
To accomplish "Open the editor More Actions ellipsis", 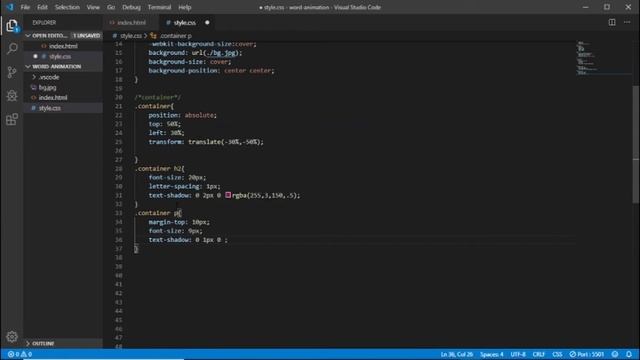I will pyautogui.click(x=627, y=22).
